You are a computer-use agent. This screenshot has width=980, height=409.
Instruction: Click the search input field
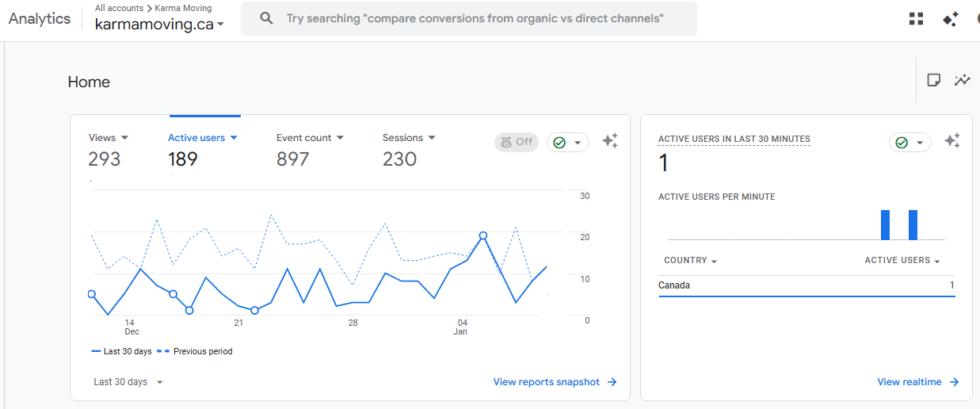(475, 18)
